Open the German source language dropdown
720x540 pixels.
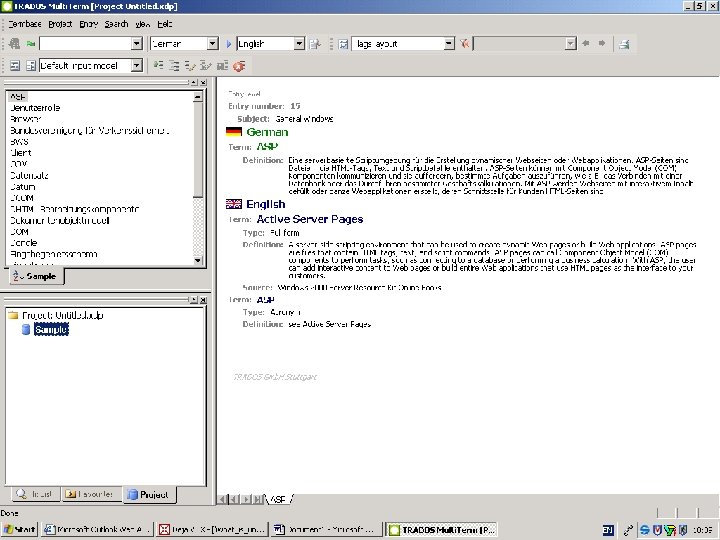(x=212, y=44)
